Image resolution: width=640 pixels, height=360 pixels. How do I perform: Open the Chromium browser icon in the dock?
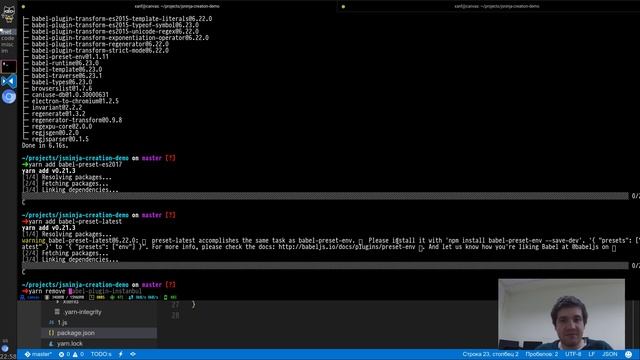[x=9, y=97]
